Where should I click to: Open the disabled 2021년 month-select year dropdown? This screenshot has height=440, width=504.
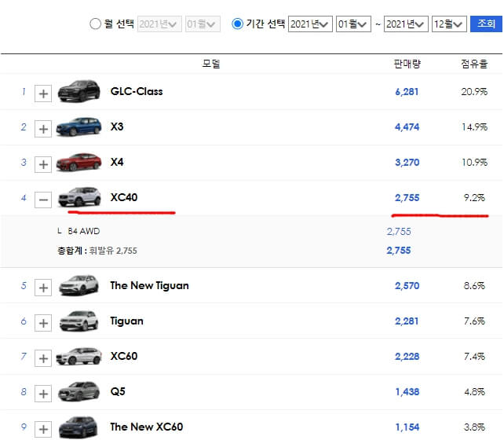pyautogui.click(x=159, y=24)
